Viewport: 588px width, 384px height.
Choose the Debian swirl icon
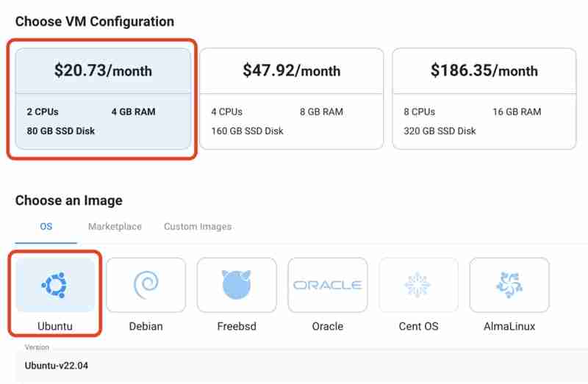146,284
